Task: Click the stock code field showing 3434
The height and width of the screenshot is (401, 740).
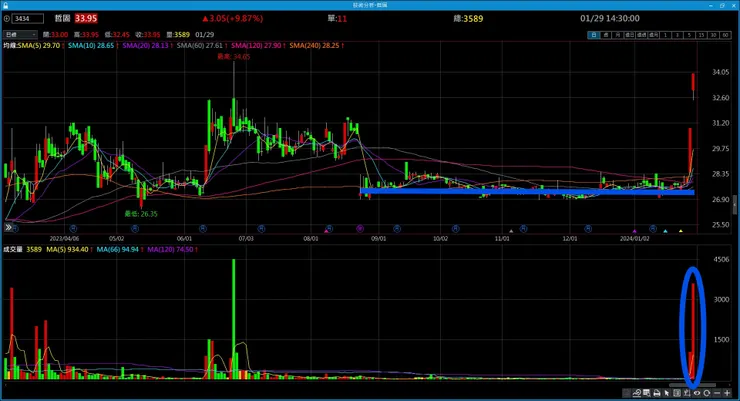Action: 27,19
